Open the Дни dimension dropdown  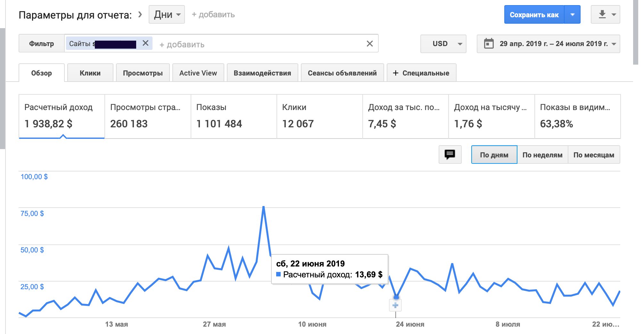(x=167, y=14)
